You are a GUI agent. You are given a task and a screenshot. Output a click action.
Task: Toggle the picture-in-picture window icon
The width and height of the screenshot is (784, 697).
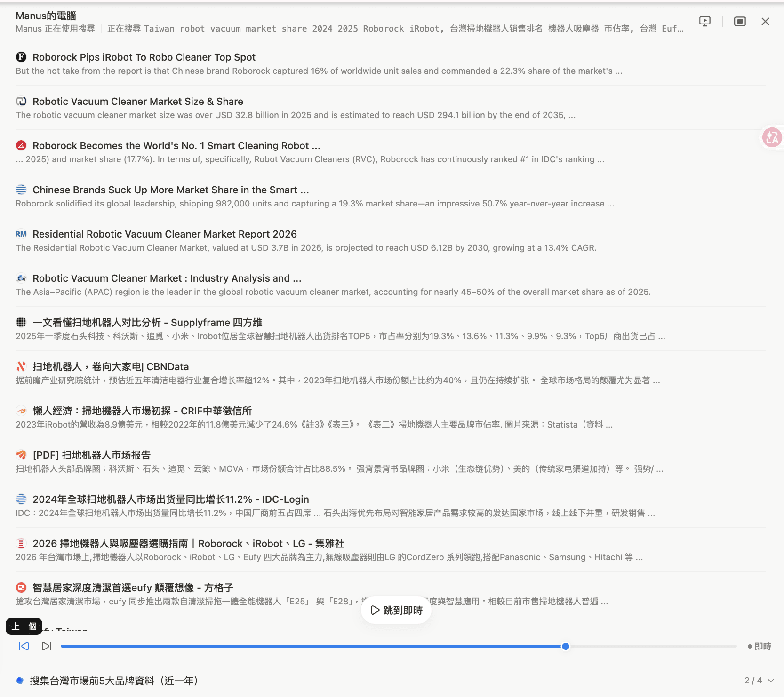pyautogui.click(x=740, y=21)
